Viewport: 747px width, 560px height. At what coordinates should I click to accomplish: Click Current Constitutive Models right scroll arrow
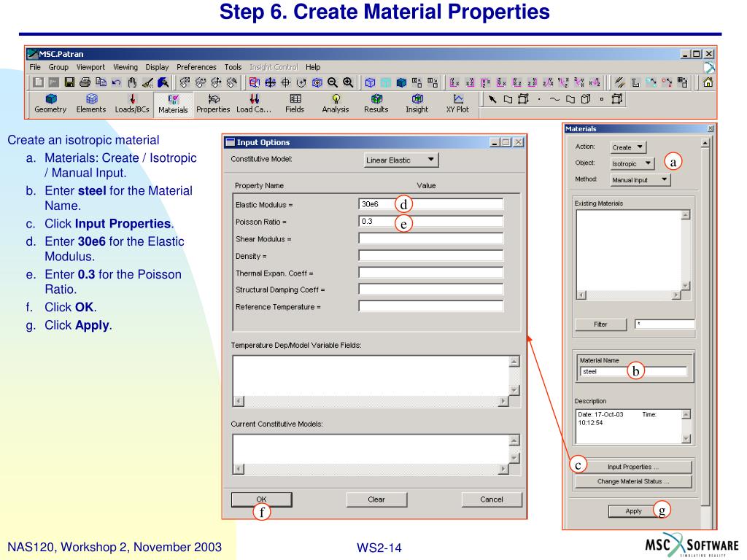[503, 469]
